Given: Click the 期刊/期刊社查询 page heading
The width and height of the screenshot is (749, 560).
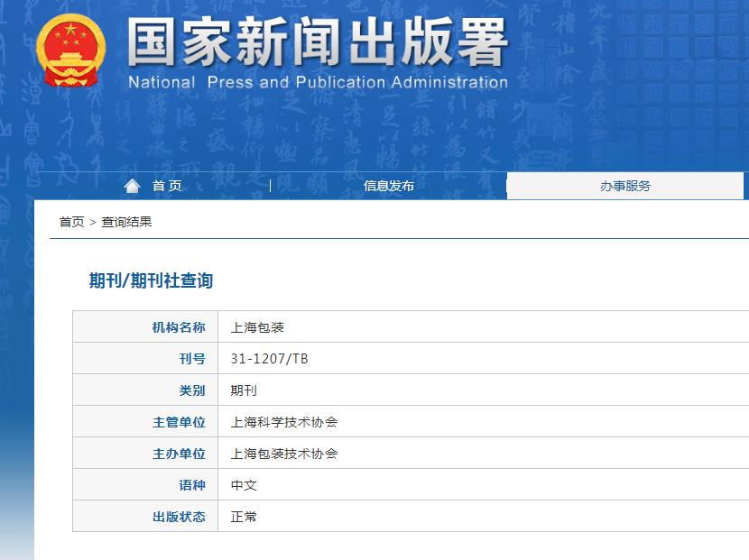Looking at the screenshot, I should pyautogui.click(x=150, y=280).
